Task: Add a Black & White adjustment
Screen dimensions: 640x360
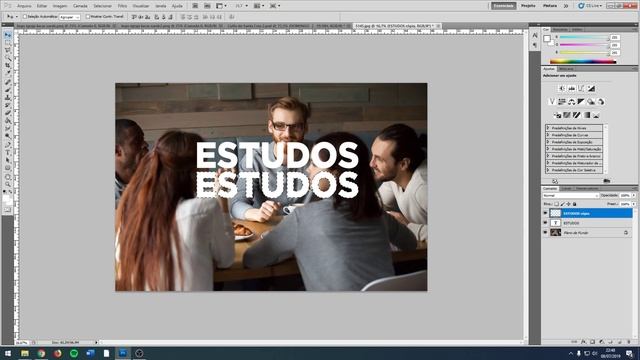Action: click(x=581, y=102)
